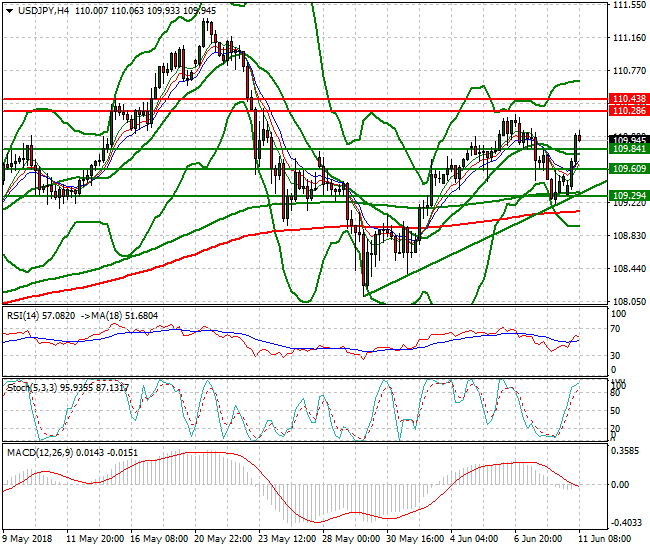Select the 108.440 price scale value
650x550 pixels.
click(x=629, y=269)
